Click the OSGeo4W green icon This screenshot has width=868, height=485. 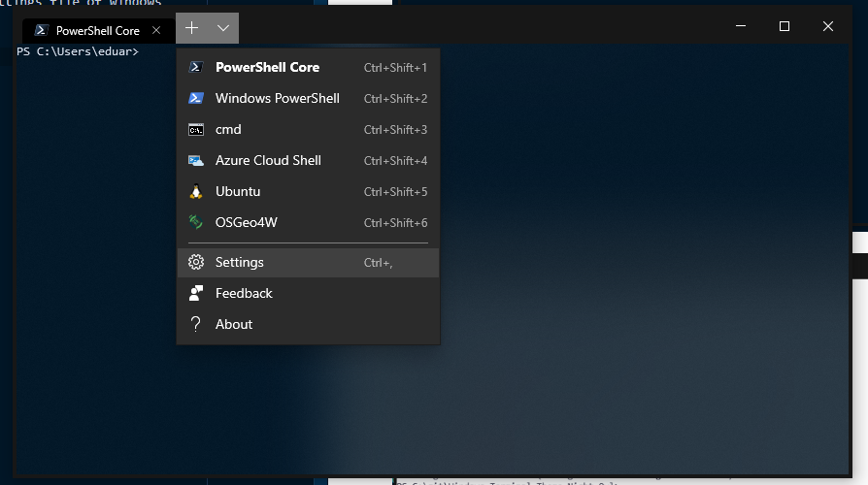(x=196, y=222)
